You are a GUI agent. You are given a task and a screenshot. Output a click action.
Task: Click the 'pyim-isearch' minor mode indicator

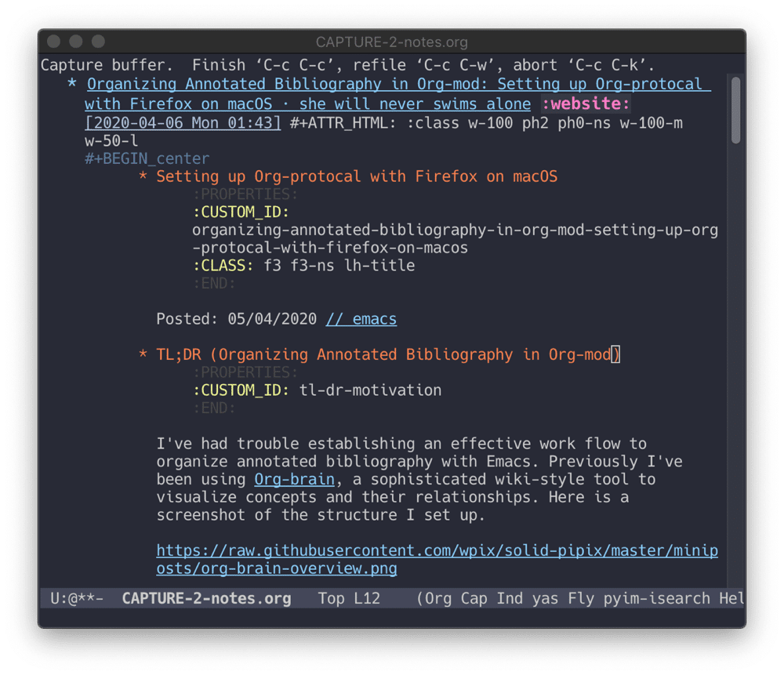pyautogui.click(x=656, y=598)
